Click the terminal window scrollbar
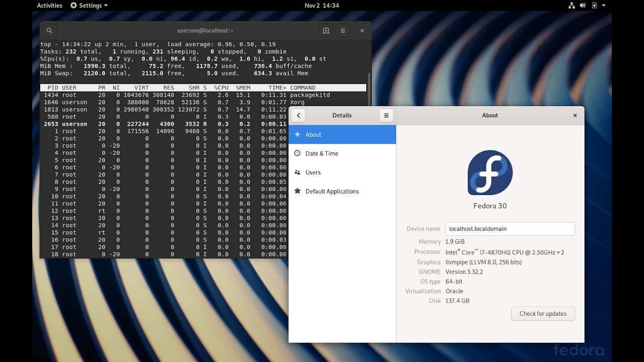The height and width of the screenshot is (362, 644). [x=369, y=90]
